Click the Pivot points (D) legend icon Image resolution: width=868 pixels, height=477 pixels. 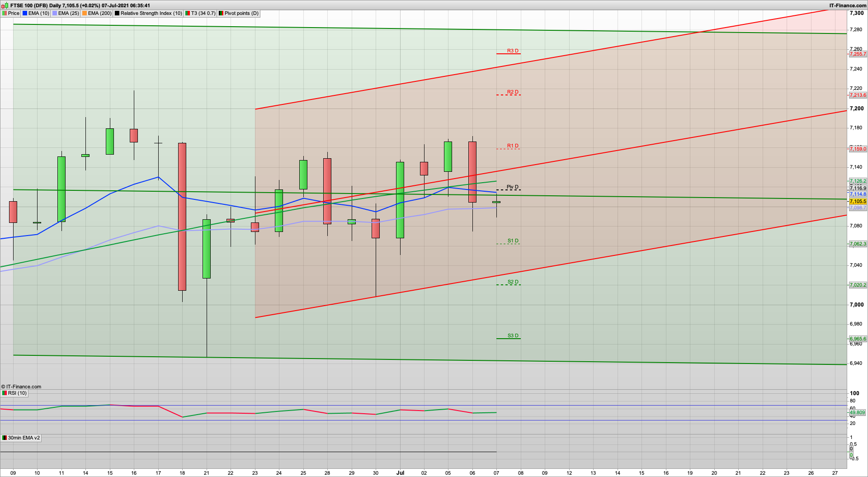pyautogui.click(x=221, y=14)
